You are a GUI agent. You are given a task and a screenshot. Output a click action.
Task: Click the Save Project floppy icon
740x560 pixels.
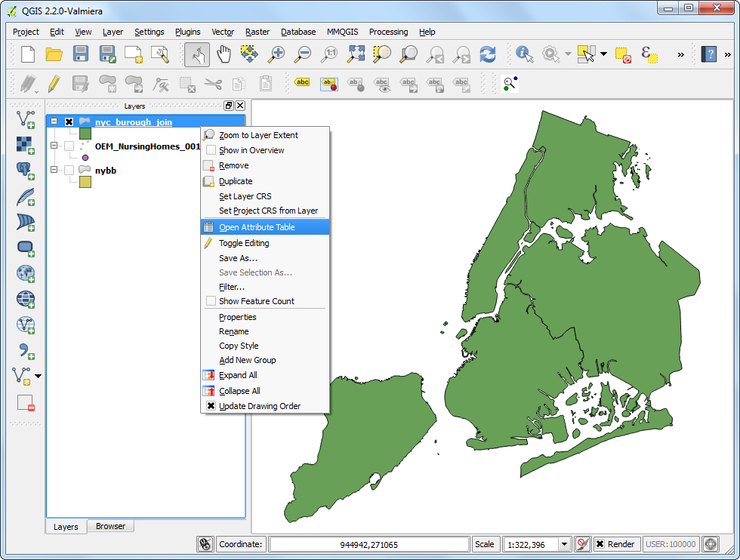tap(81, 54)
